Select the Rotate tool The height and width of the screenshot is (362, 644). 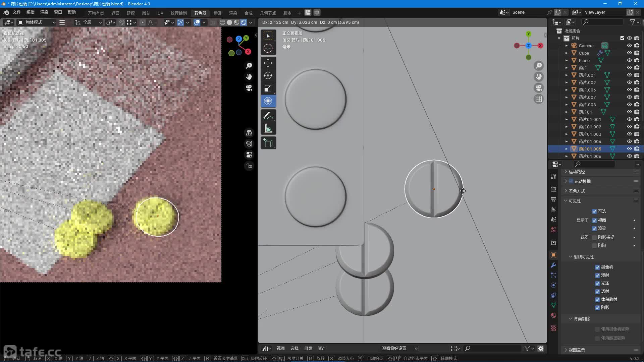[x=268, y=75]
